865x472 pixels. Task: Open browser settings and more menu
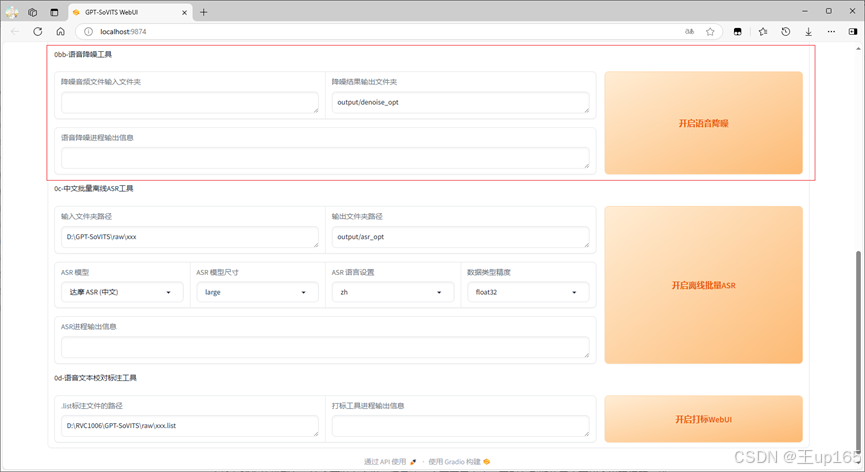[x=831, y=31]
